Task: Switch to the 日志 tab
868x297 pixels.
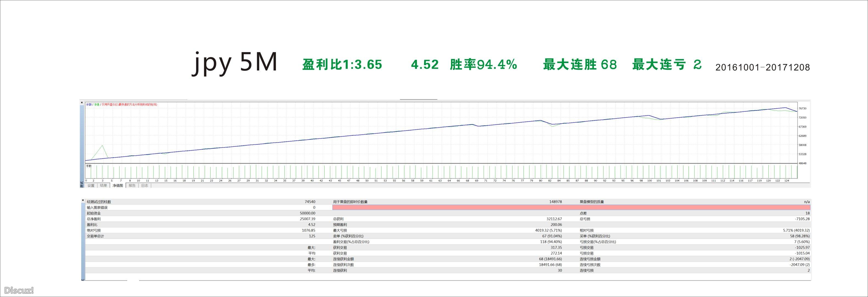Action: click(145, 186)
